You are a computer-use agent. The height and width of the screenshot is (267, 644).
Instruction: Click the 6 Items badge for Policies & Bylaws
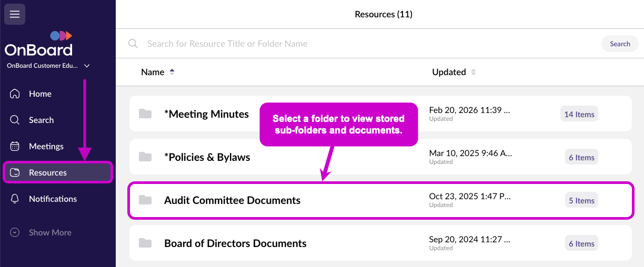point(581,158)
